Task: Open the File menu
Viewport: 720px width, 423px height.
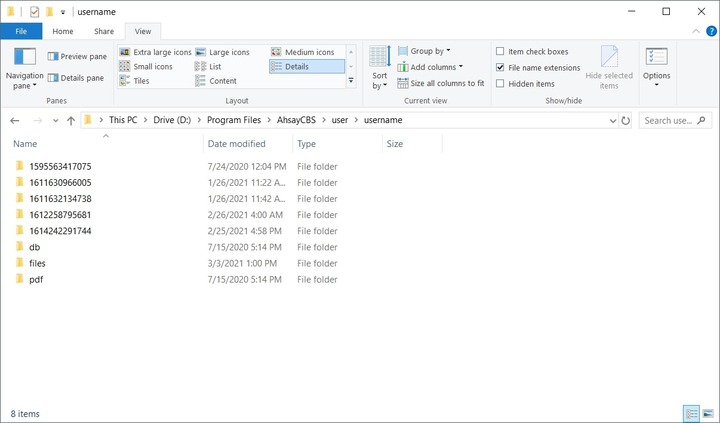Action: (21, 31)
